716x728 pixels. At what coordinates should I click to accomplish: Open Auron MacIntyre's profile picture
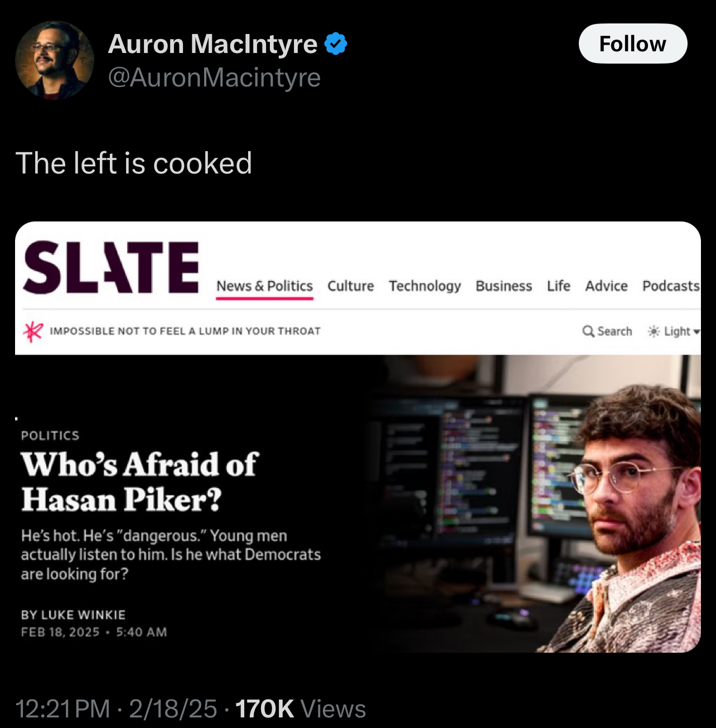coord(55,60)
